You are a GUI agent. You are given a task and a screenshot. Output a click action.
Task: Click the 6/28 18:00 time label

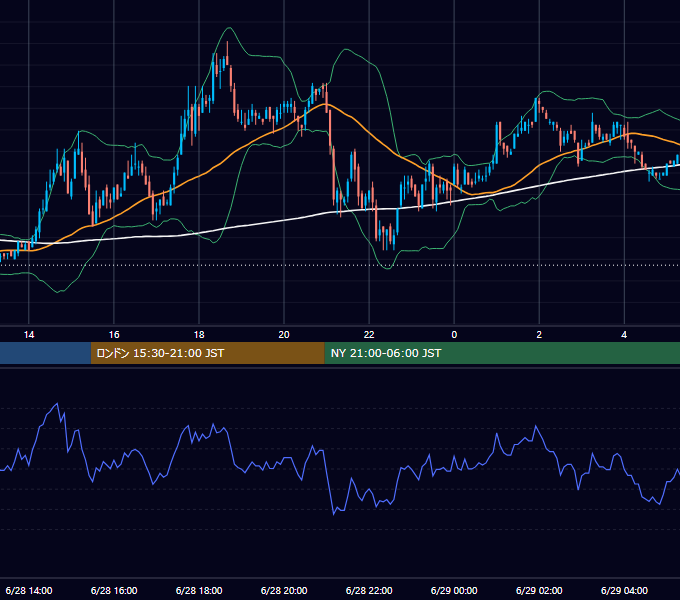(199, 590)
